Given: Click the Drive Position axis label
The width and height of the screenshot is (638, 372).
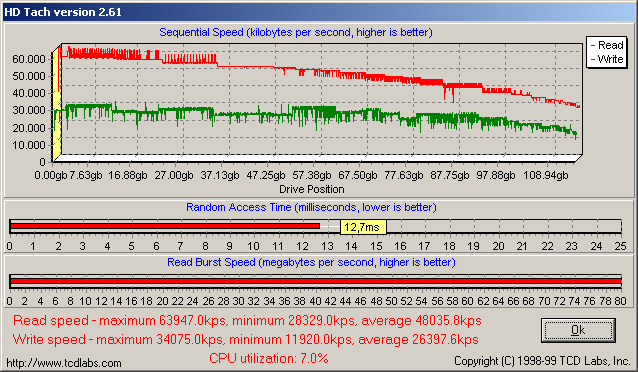Looking at the screenshot, I should (312, 189).
